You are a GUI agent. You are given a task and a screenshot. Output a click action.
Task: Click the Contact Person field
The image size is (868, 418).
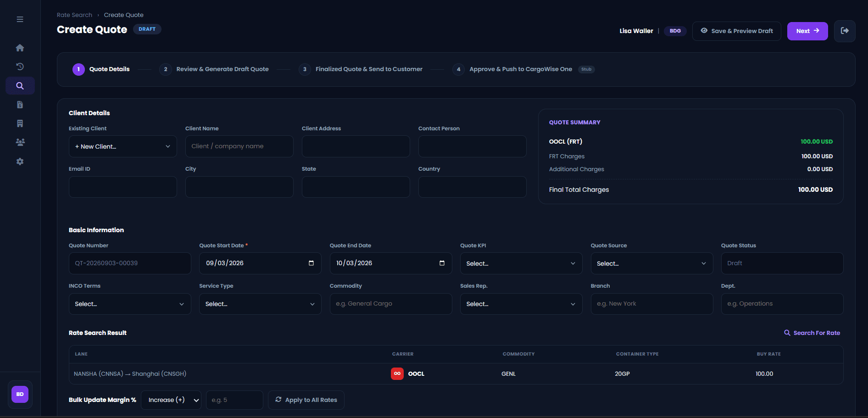pos(472,146)
